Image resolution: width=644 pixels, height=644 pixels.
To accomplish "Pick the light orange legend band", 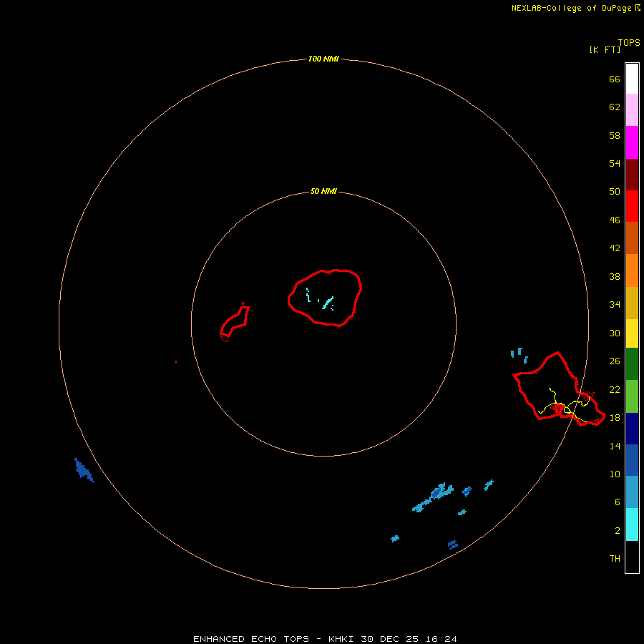I will click(632, 270).
